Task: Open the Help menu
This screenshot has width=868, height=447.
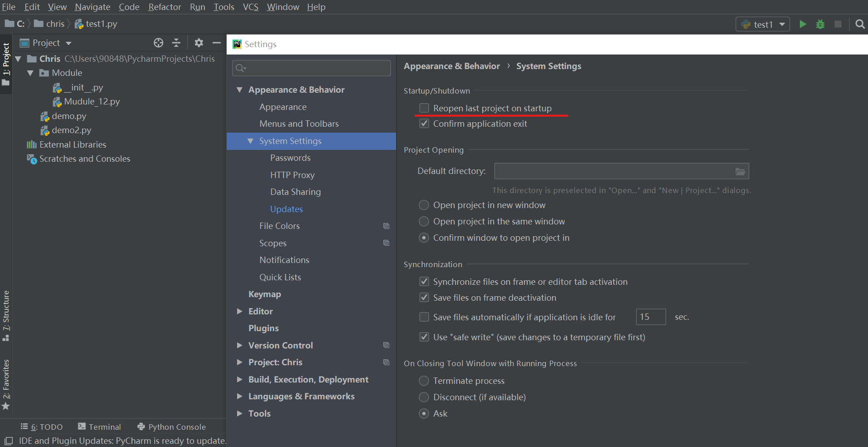Action: click(316, 7)
